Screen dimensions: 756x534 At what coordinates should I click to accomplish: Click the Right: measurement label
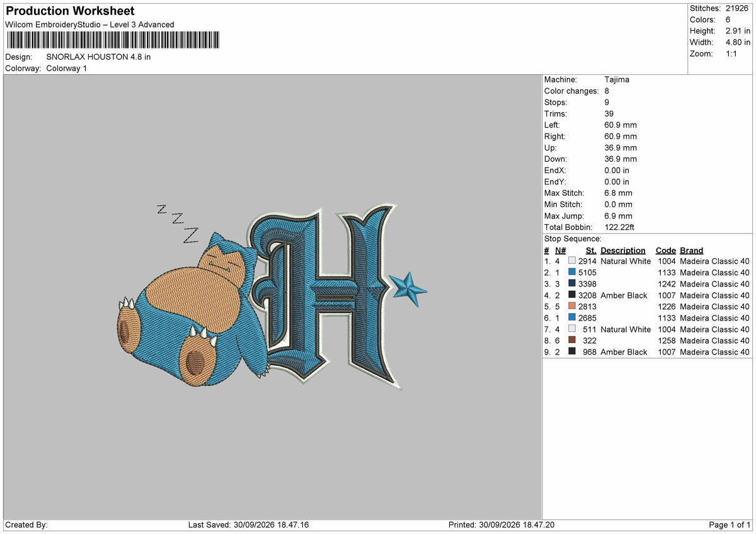click(555, 136)
